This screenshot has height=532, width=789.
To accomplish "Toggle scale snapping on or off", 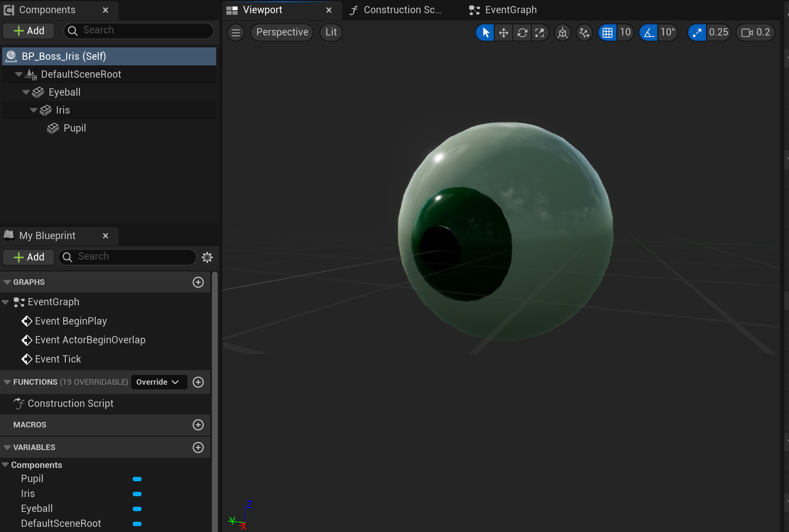I will (x=697, y=32).
